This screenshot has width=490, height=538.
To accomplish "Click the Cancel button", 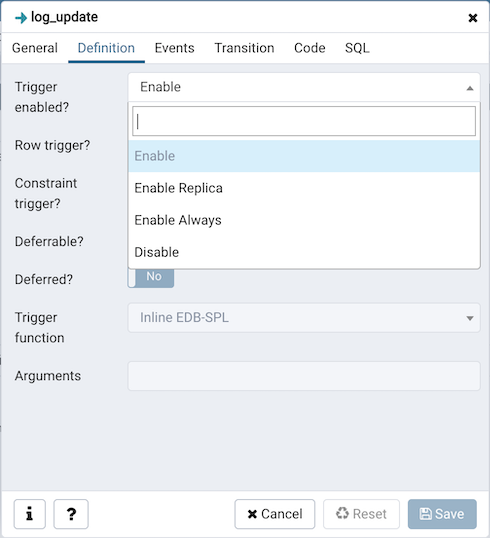I will (275, 514).
